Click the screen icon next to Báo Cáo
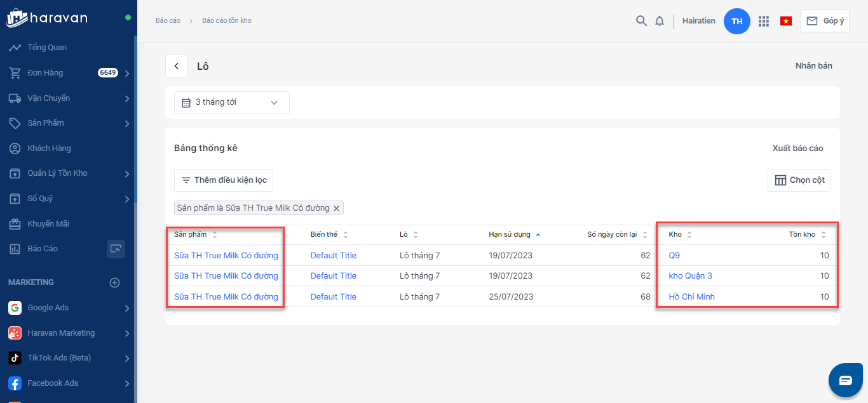The width and height of the screenshot is (868, 403). pos(116,249)
